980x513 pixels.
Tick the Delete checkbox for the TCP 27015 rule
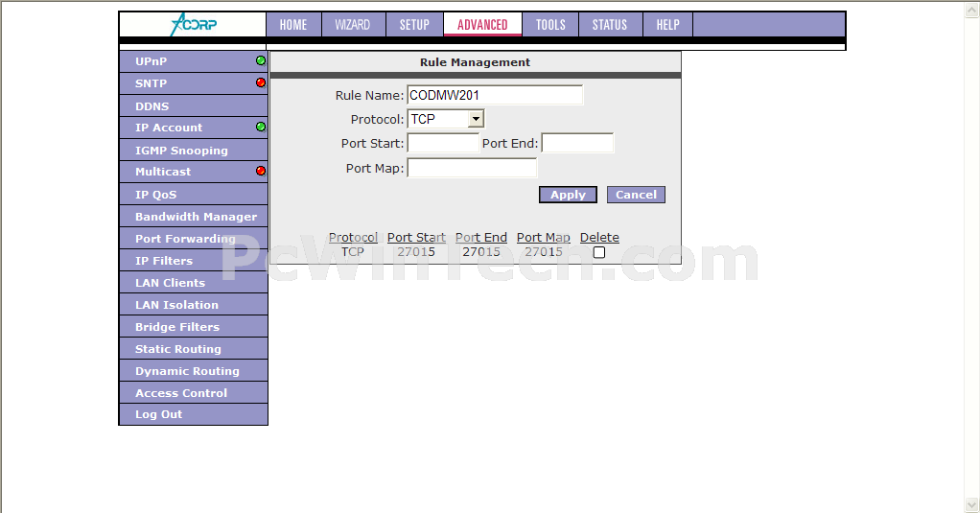tap(598, 252)
